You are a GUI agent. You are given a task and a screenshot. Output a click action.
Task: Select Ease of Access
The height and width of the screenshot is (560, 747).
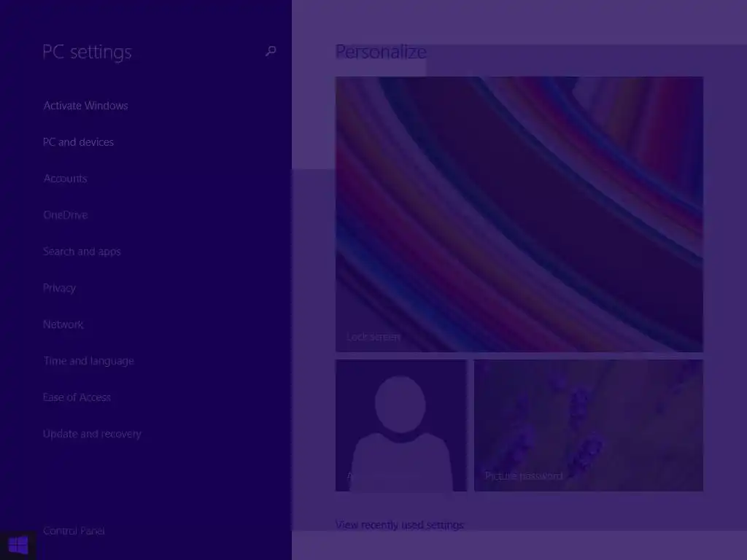click(x=77, y=397)
